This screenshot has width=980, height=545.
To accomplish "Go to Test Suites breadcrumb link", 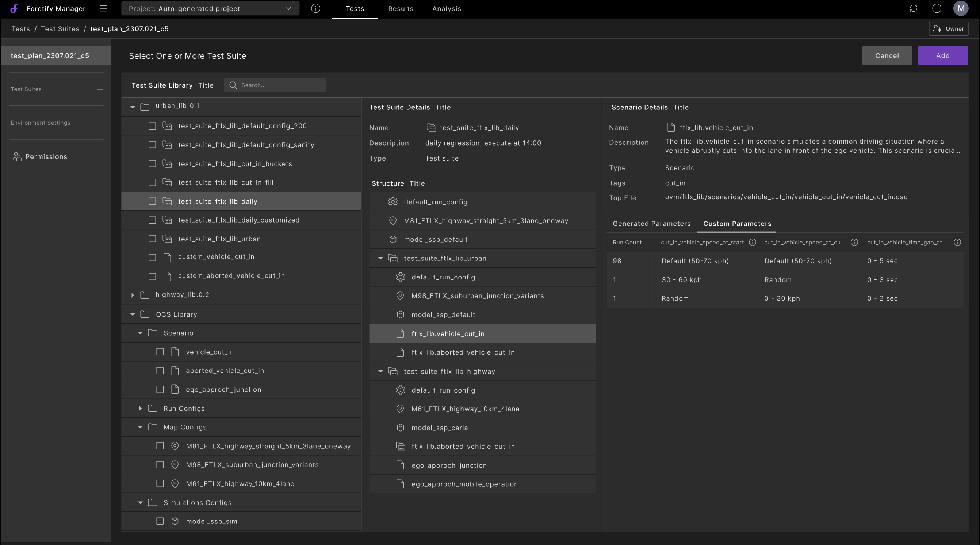I will [60, 29].
